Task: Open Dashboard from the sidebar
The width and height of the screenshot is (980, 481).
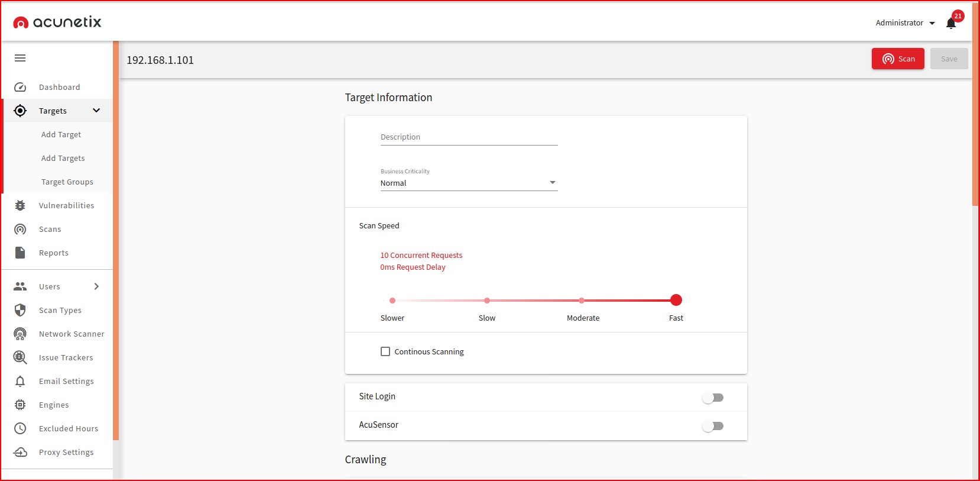Action: (x=59, y=87)
